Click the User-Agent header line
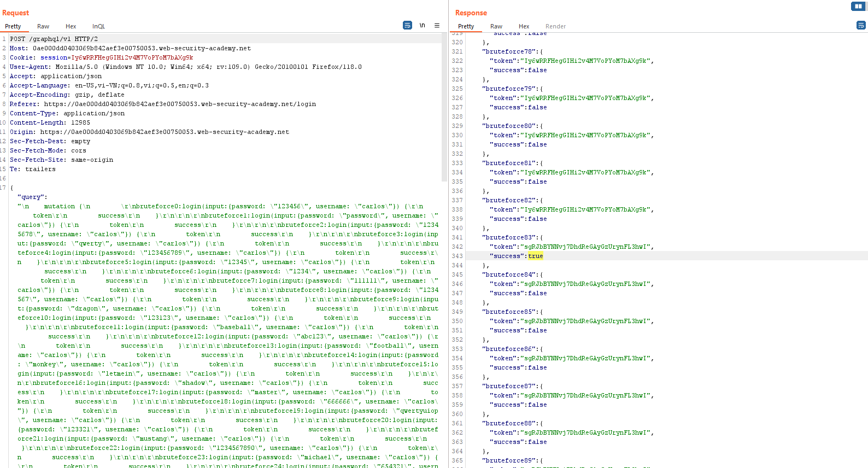 [186, 67]
